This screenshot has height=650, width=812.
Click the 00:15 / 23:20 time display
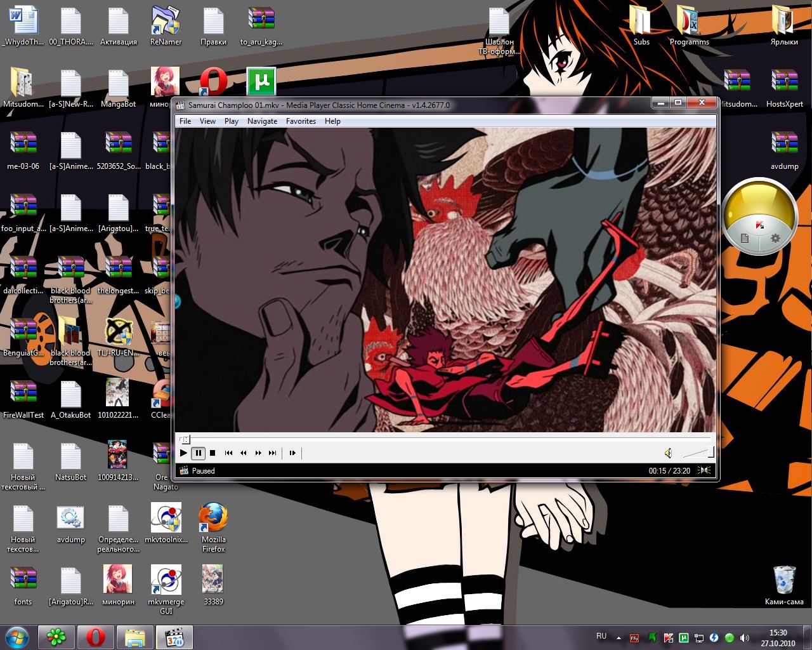coord(669,471)
